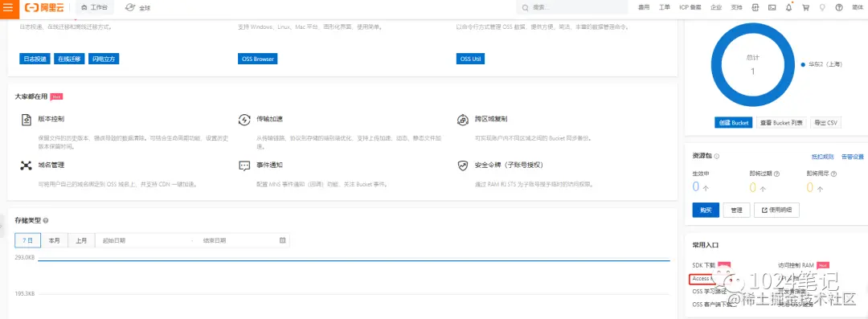
Task: Click the 起始日期 date field
Action: click(144, 240)
